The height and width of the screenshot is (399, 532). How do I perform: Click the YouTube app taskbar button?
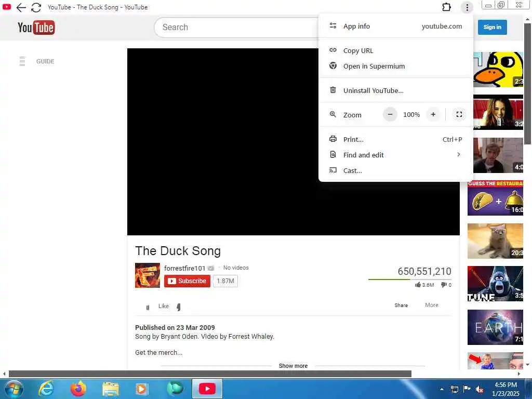(x=207, y=389)
